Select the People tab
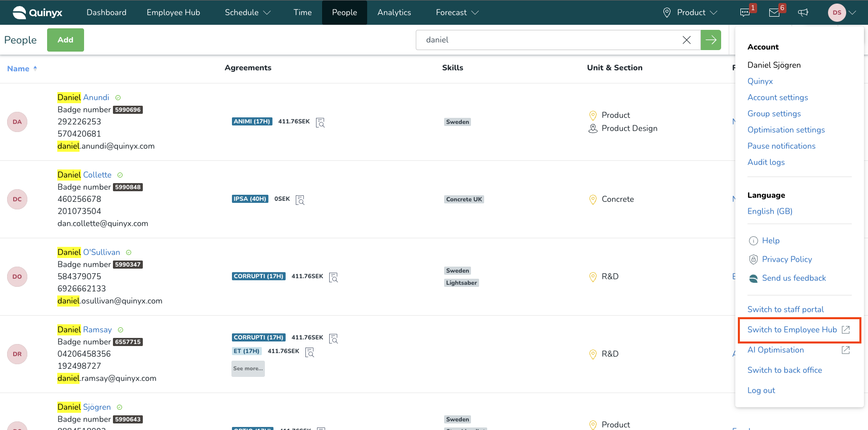Screen dimensions: 868x430 (x=344, y=13)
